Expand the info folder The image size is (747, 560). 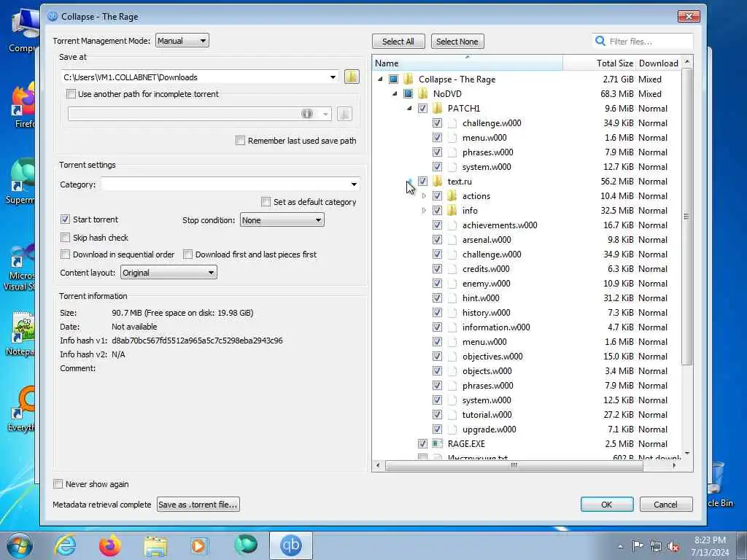(424, 211)
